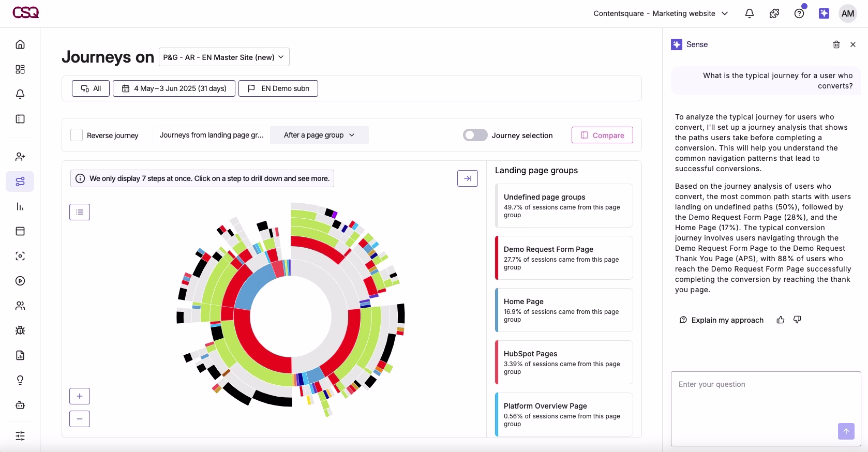
Task: Click the Landing page groups heading
Action: click(x=536, y=170)
